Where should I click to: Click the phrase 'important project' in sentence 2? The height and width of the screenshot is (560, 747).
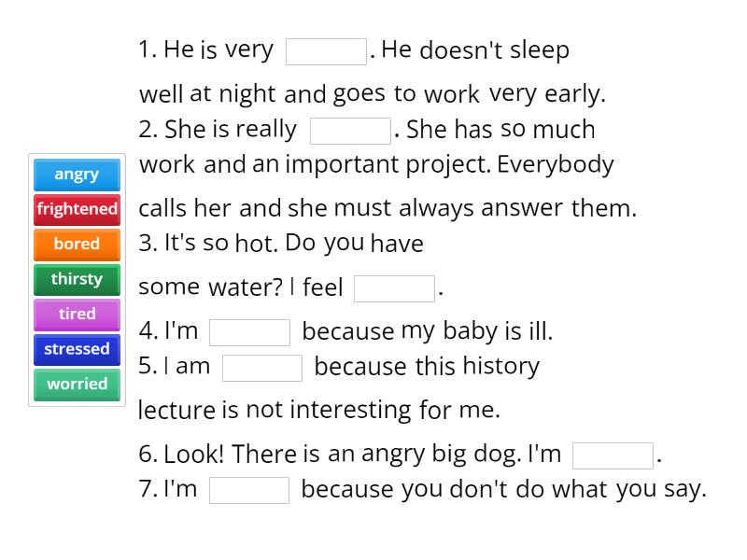(x=377, y=164)
